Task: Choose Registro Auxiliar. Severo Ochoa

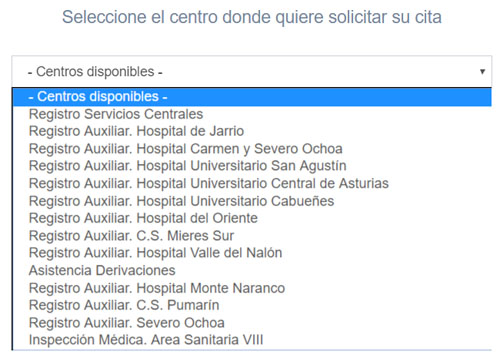Action: (252, 323)
